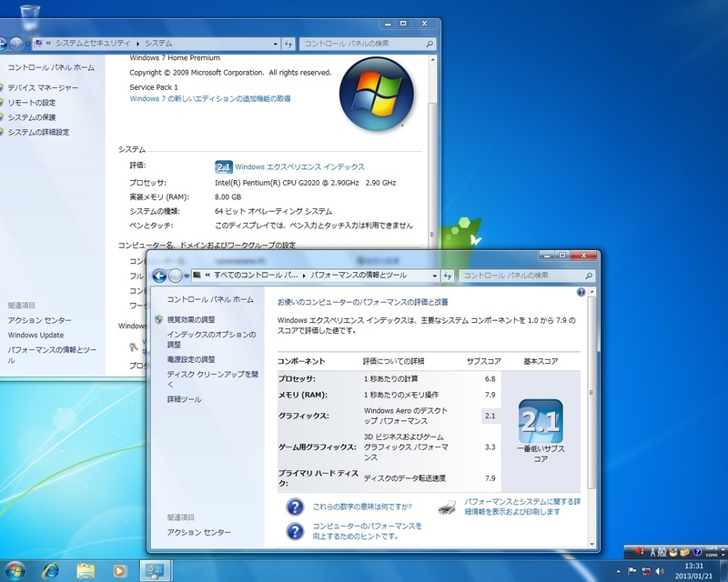
Task: Open 視覚効果の調整 link
Action: click(191, 320)
